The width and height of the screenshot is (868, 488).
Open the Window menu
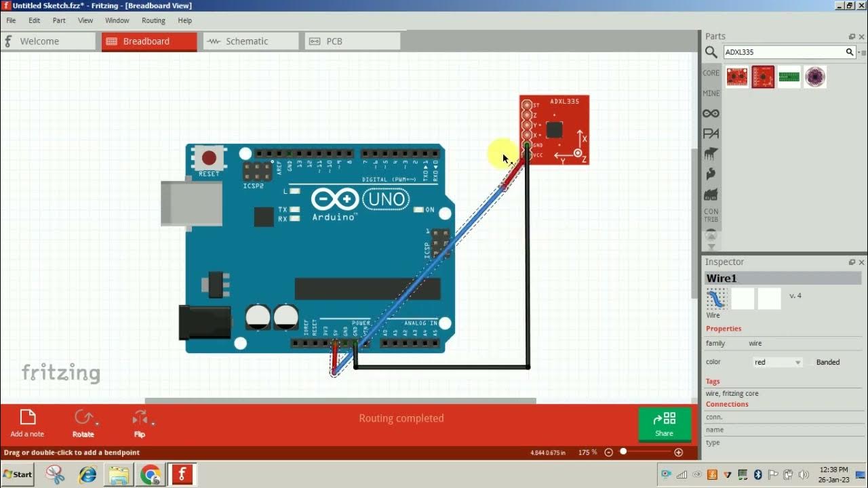pos(117,20)
